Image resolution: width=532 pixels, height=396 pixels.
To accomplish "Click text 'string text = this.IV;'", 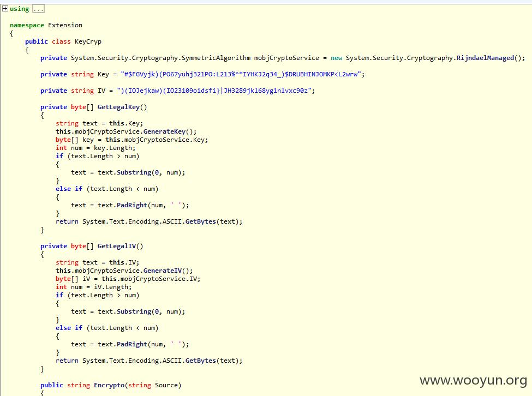I will (97, 262).
